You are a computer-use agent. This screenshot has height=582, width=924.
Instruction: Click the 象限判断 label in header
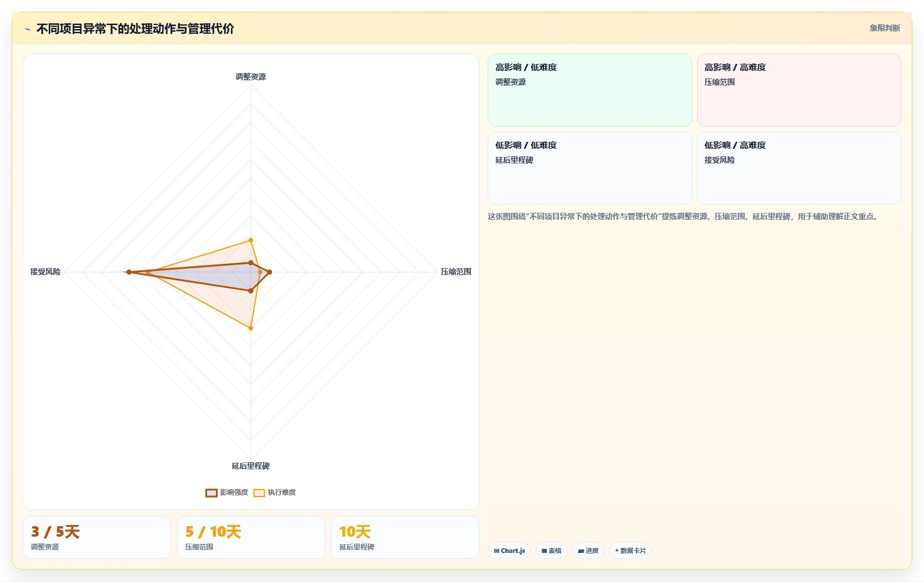[884, 28]
